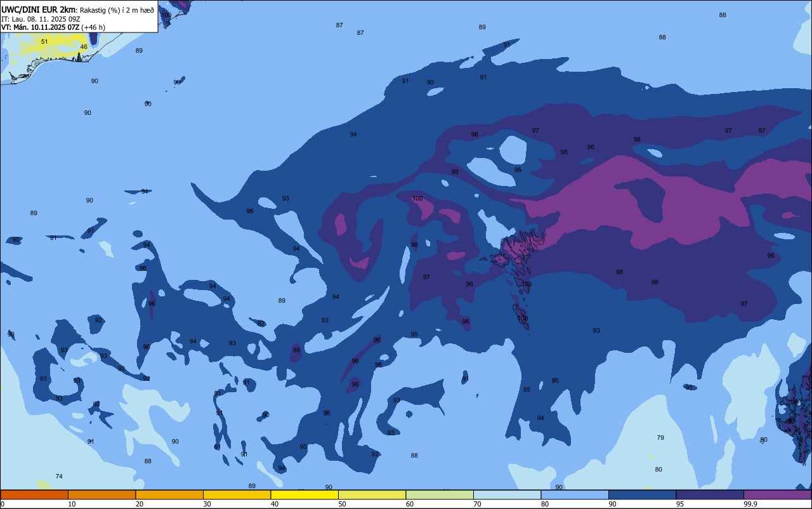Click the humidity value '79' on the map
Screen dimensions: 812x509
click(660, 438)
